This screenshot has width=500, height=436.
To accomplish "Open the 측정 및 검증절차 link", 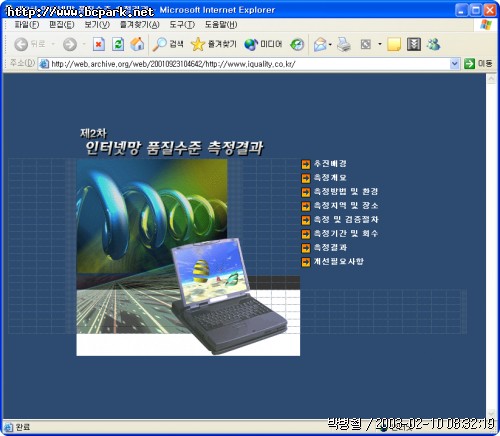I will coord(346,220).
